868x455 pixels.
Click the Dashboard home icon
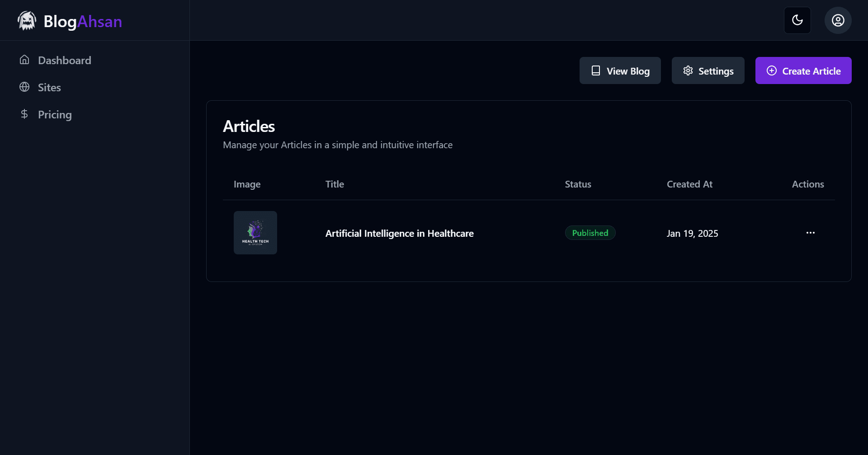pos(24,60)
